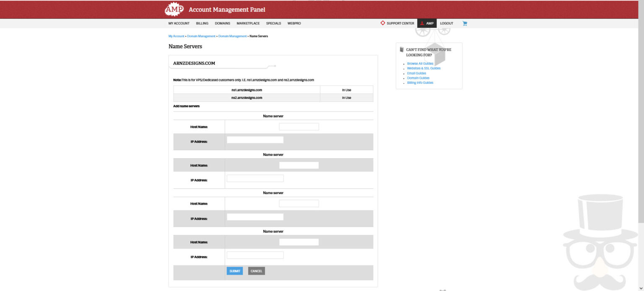
Task: Click the SUBMIT button
Action: [235, 270]
